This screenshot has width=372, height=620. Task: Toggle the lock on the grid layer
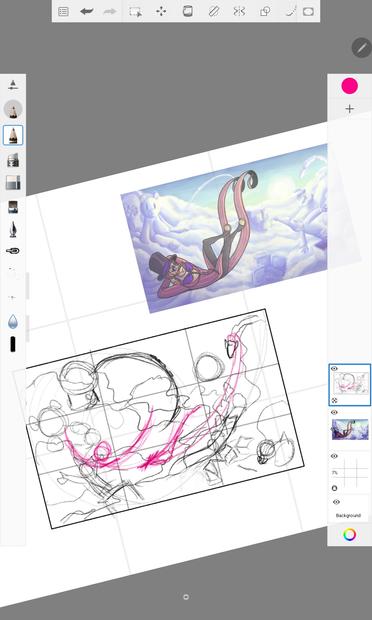[334, 488]
